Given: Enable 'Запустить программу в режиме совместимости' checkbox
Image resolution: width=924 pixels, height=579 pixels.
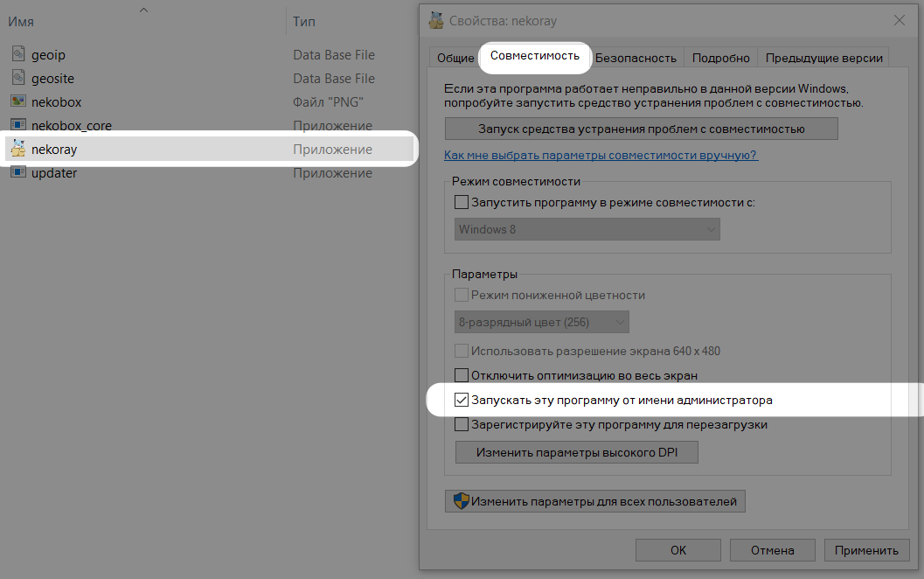Looking at the screenshot, I should coord(462,202).
